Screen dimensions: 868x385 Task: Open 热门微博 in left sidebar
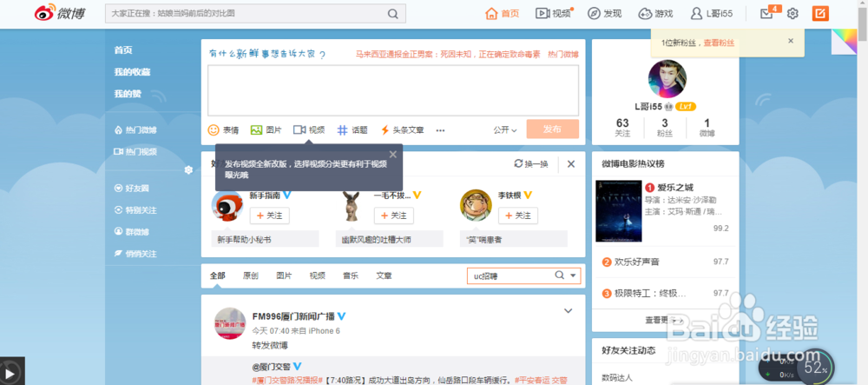tap(135, 130)
